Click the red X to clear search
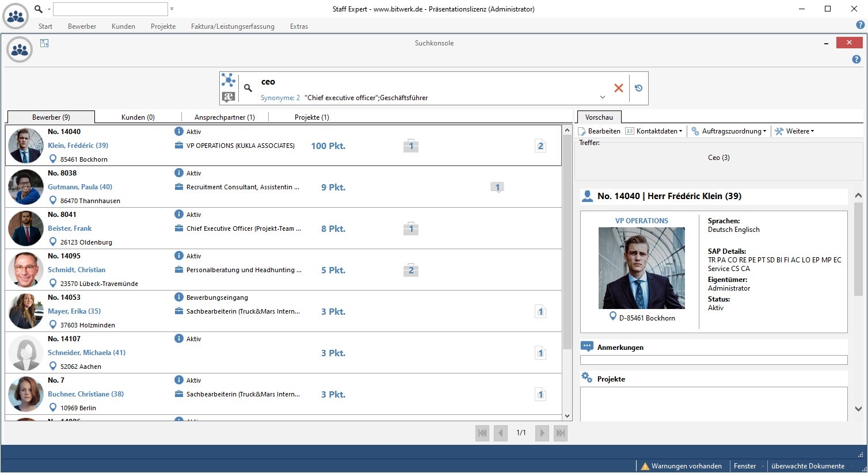The image size is (868, 473). pos(618,88)
